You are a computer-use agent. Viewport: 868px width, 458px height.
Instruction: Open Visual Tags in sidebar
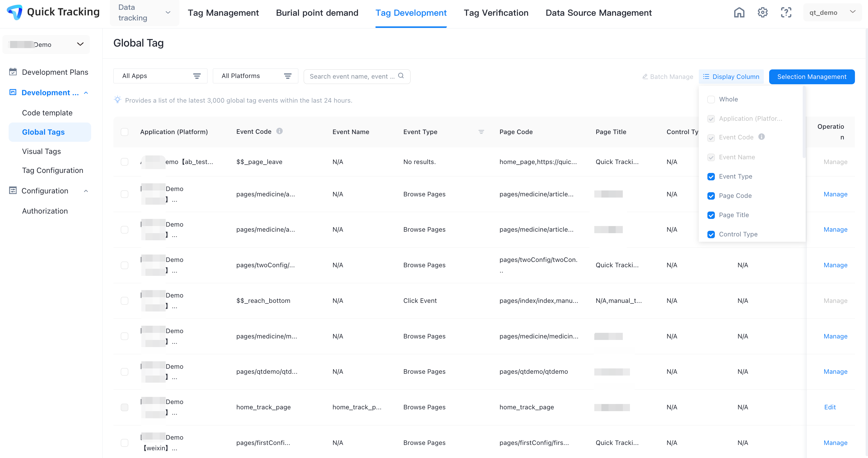point(42,151)
